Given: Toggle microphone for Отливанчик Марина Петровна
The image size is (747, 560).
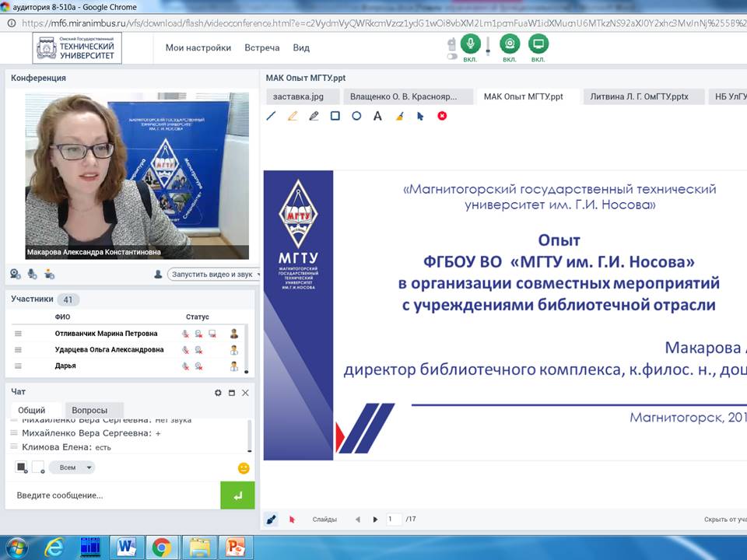Looking at the screenshot, I should coord(185,334).
